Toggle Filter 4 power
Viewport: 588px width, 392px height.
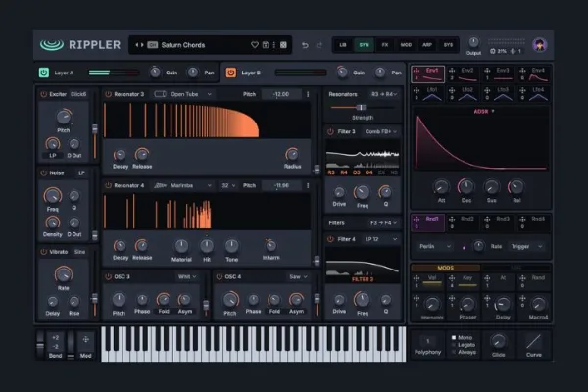coord(330,239)
